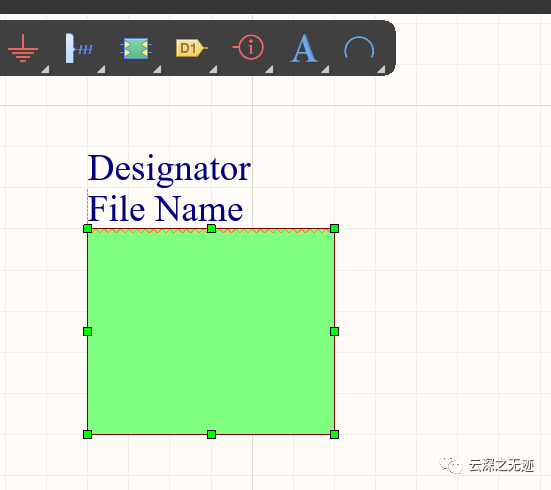Image resolution: width=551 pixels, height=490 pixels.
Task: Click the left-middle resize handle
Action: (x=87, y=331)
